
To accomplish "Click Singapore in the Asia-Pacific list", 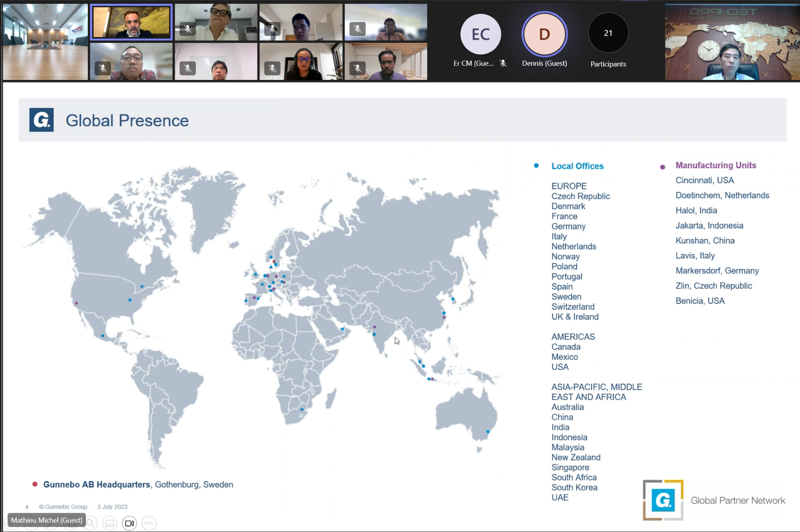I will click(570, 467).
